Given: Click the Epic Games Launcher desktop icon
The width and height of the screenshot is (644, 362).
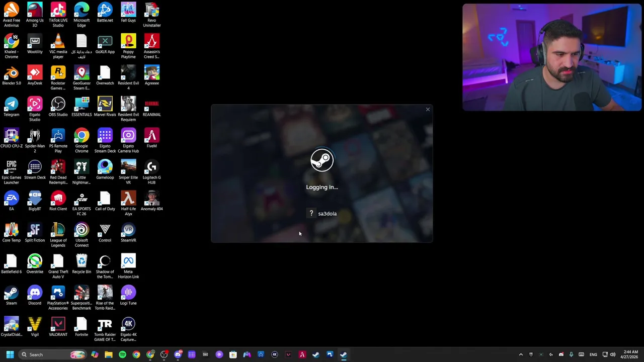Looking at the screenshot, I should click(11, 172).
